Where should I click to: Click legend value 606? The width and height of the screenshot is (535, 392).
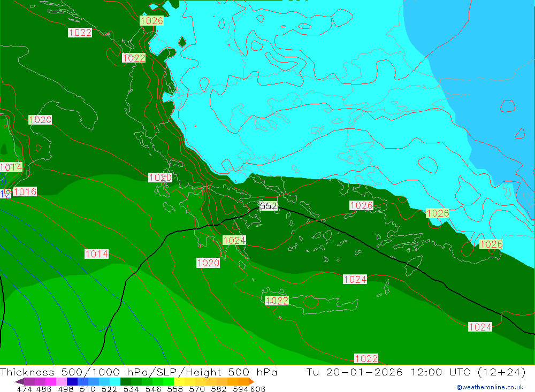[258, 389]
